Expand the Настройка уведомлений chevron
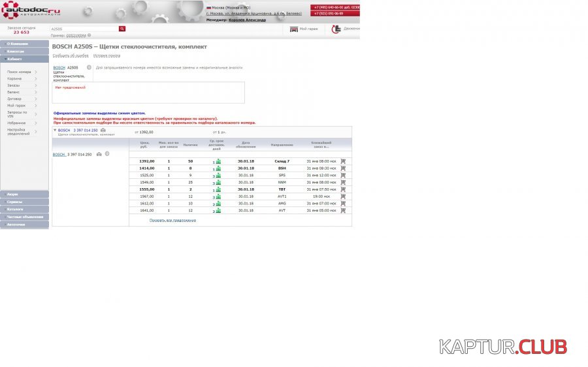 pyautogui.click(x=36, y=131)
